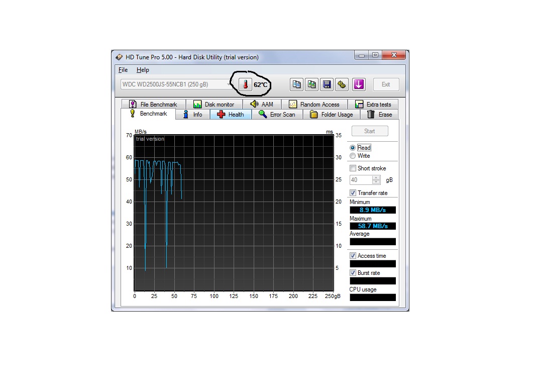Select the Write radio button

coord(353,156)
